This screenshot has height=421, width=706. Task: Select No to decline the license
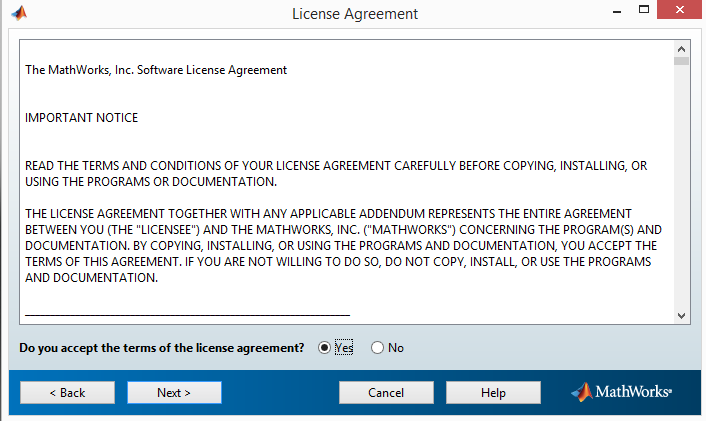[377, 348]
